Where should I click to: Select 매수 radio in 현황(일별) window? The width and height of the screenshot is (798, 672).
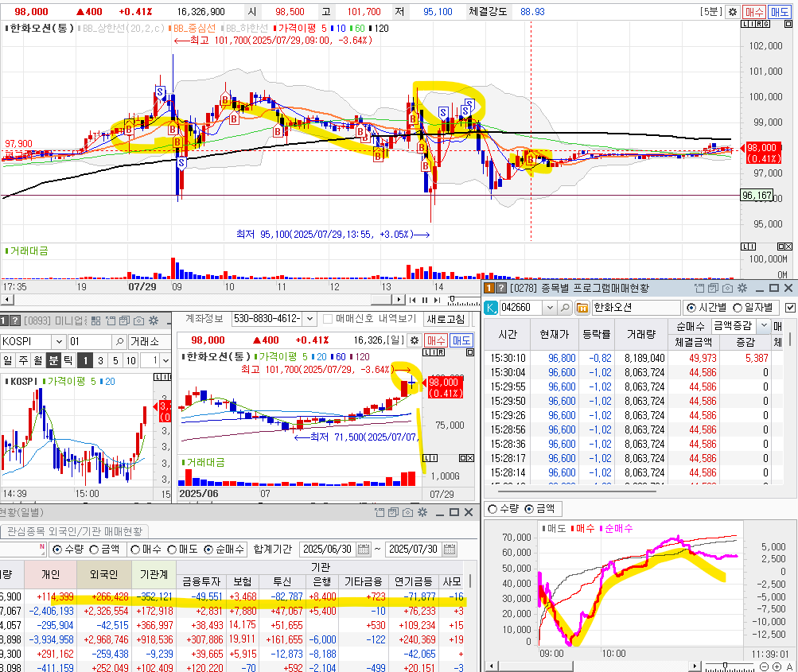(x=135, y=550)
